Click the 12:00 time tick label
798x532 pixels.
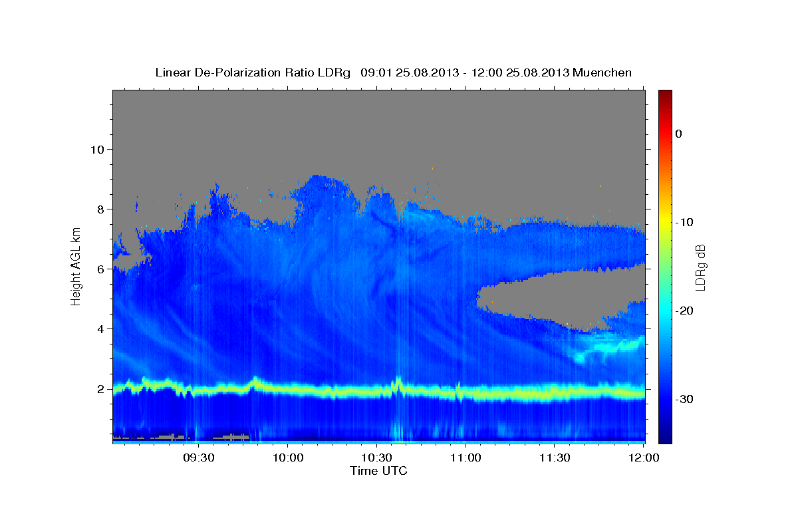643,458
